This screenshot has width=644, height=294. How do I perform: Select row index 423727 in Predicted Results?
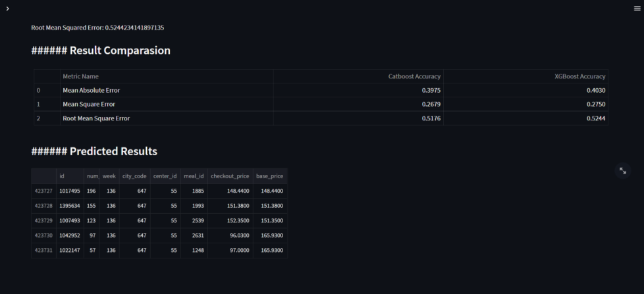pyautogui.click(x=43, y=191)
